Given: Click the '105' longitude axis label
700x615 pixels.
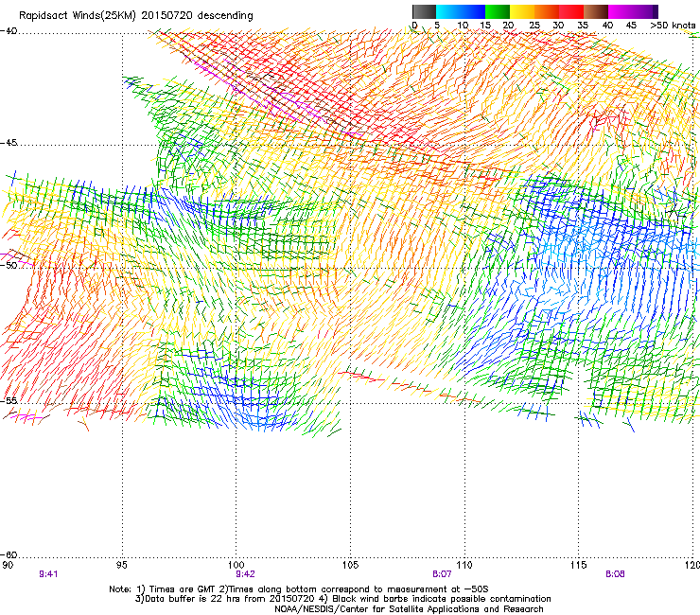Looking at the screenshot, I should pyautogui.click(x=350, y=565).
